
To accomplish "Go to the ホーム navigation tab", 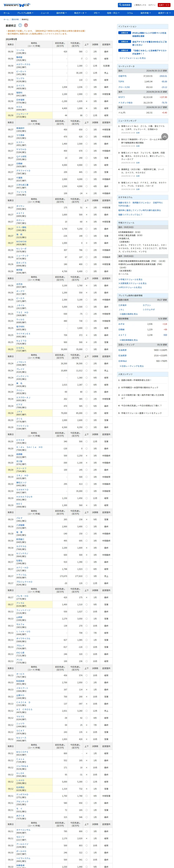I will point(6,13).
